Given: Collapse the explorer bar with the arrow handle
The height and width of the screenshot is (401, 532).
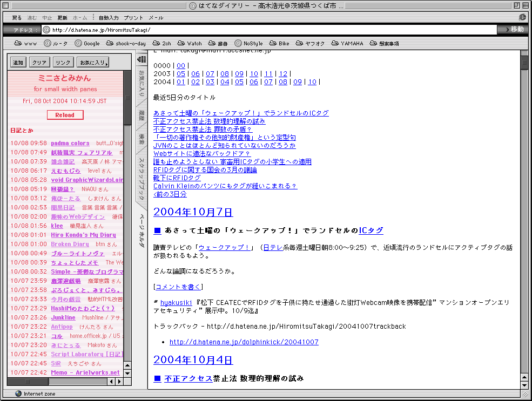Looking at the screenshot, I should [x=142, y=59].
